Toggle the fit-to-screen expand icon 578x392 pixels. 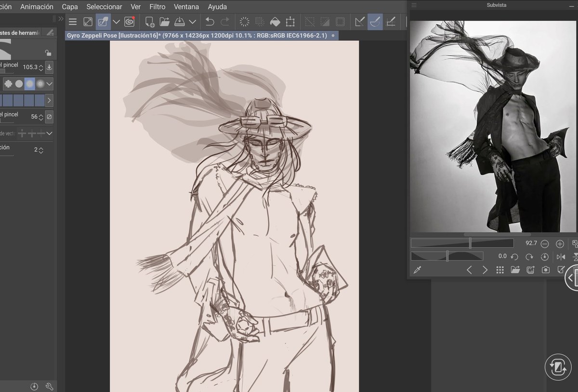[x=88, y=22]
